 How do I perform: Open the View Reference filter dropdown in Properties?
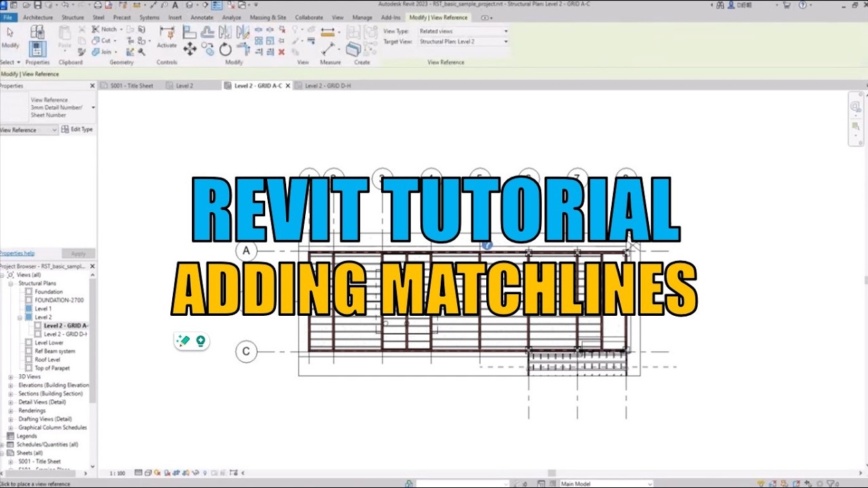[29, 129]
